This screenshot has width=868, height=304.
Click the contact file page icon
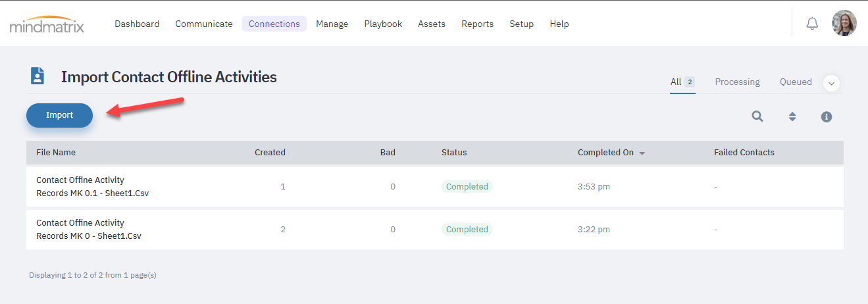pyautogui.click(x=38, y=76)
